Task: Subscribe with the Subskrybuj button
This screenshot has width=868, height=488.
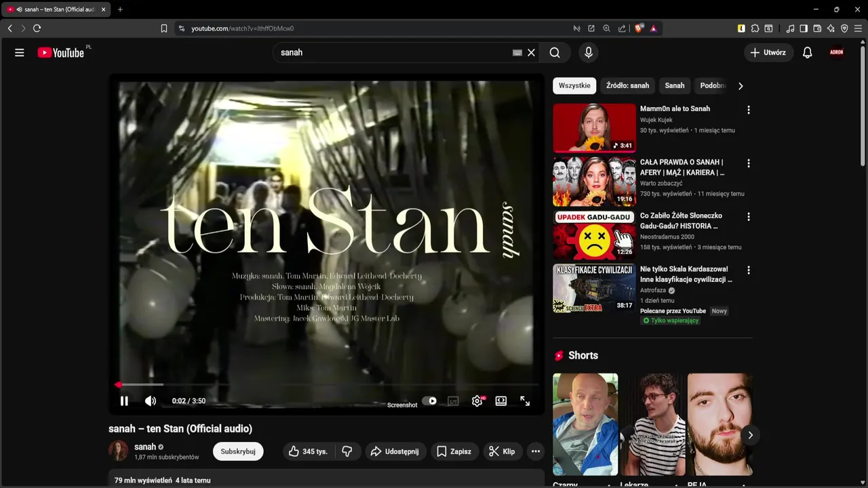Action: [x=238, y=451]
